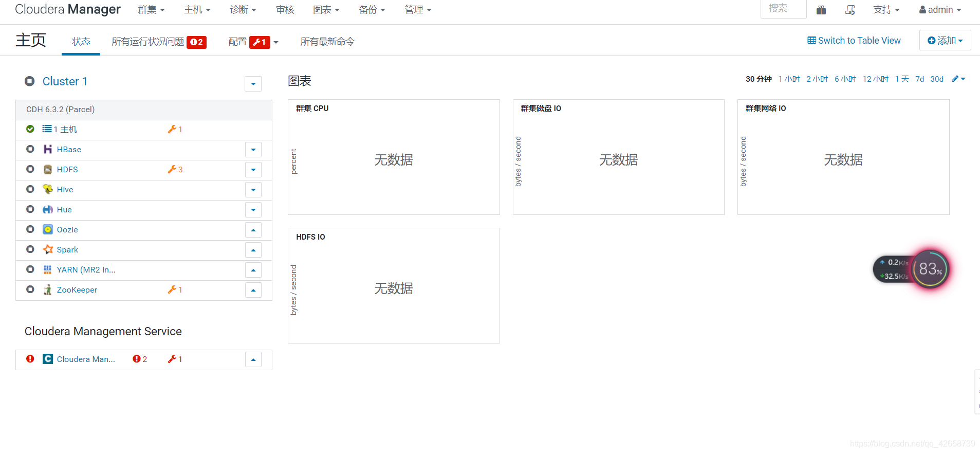Open the HDFS configuration wrench warning

pyautogui.click(x=175, y=169)
